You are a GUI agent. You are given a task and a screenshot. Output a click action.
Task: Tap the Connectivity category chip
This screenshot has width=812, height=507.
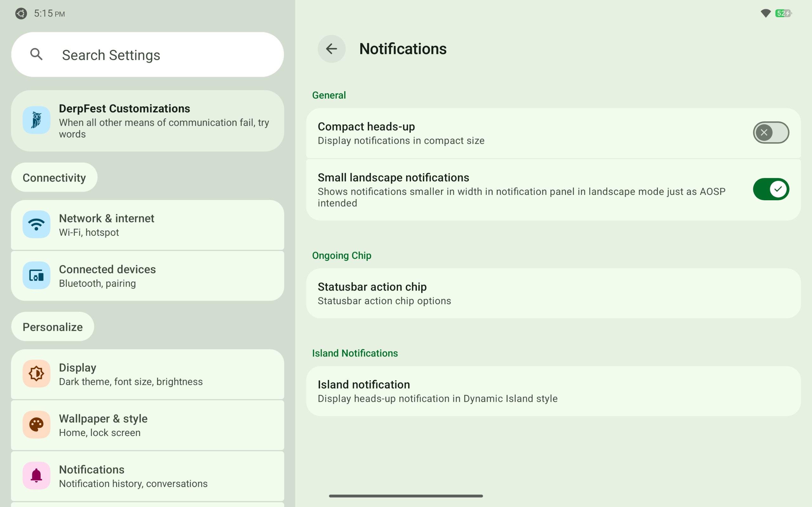[x=54, y=177]
